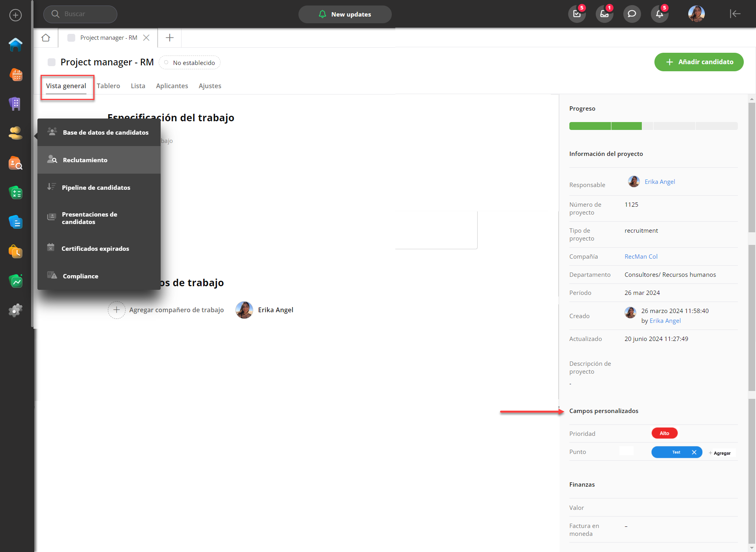
Task: Open the Alto priority dropdown
Action: click(x=664, y=433)
